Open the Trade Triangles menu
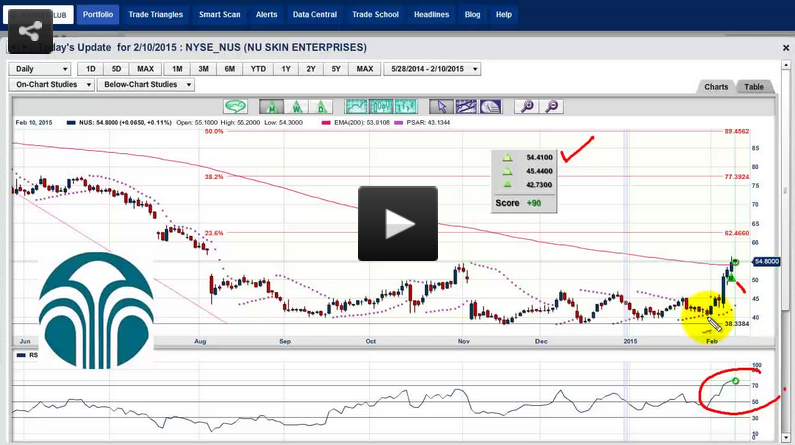 coord(156,15)
